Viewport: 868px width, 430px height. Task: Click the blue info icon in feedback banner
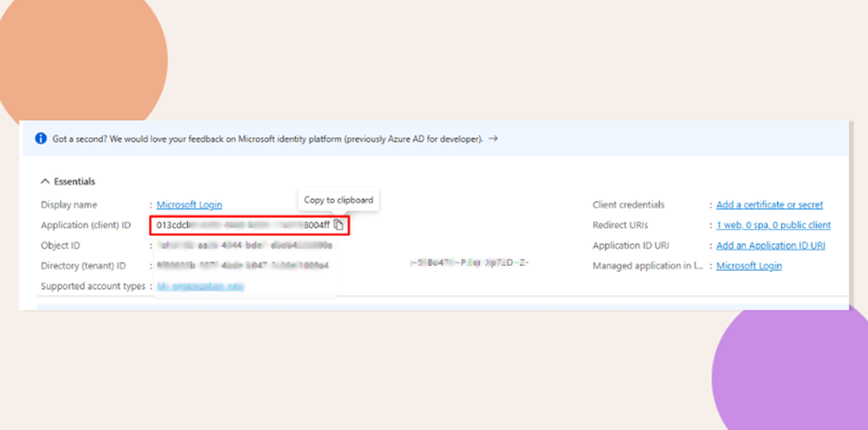[41, 139]
